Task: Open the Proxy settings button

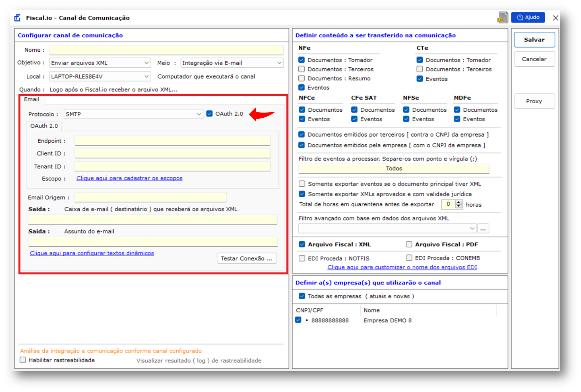Action: click(x=534, y=101)
